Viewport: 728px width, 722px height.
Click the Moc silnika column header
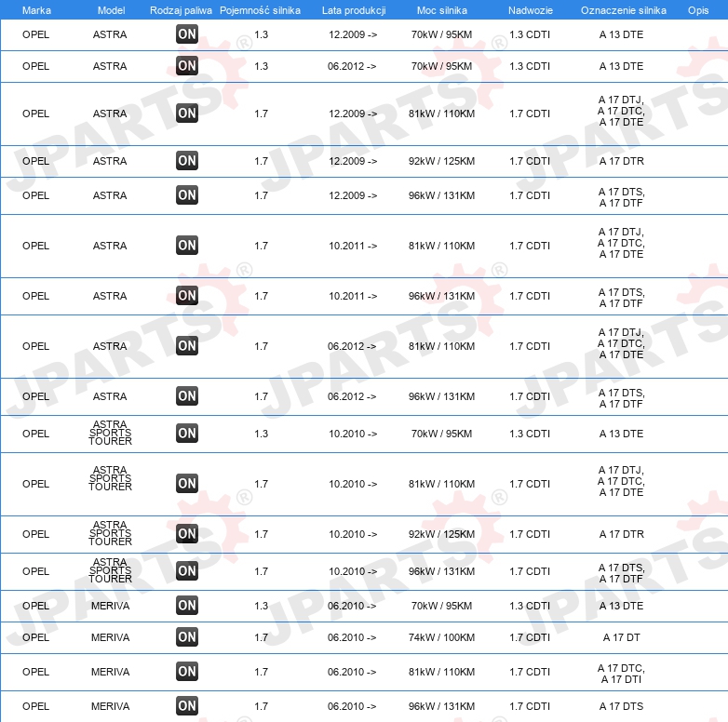click(442, 10)
